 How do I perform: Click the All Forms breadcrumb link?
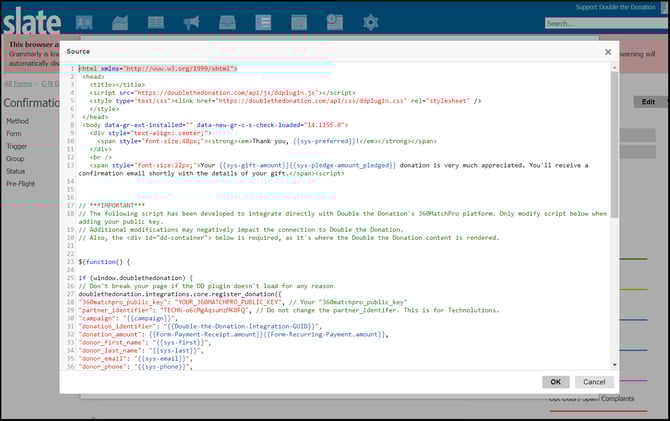(x=17, y=83)
